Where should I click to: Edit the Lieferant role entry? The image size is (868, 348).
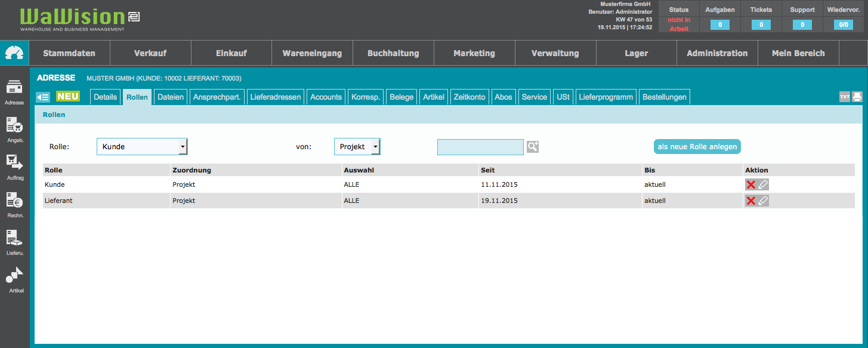pyautogui.click(x=763, y=201)
